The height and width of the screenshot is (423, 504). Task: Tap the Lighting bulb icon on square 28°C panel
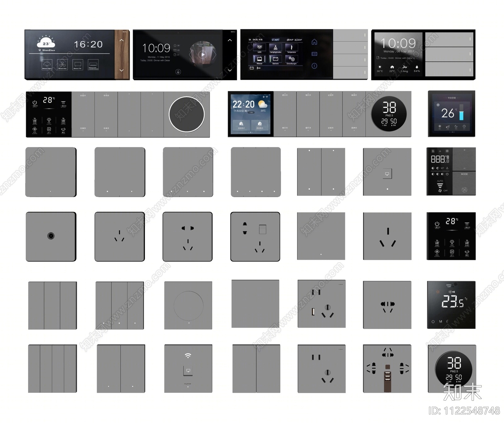pyautogui.click(x=452, y=242)
